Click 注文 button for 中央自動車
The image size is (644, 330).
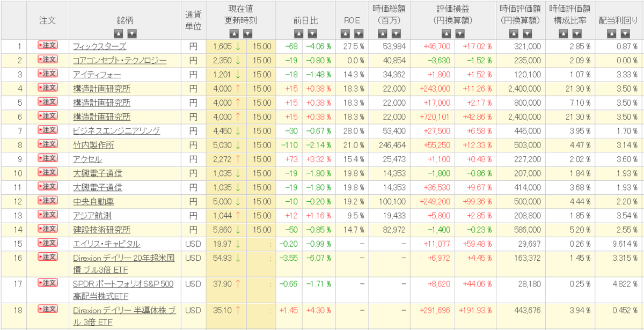coord(47,200)
